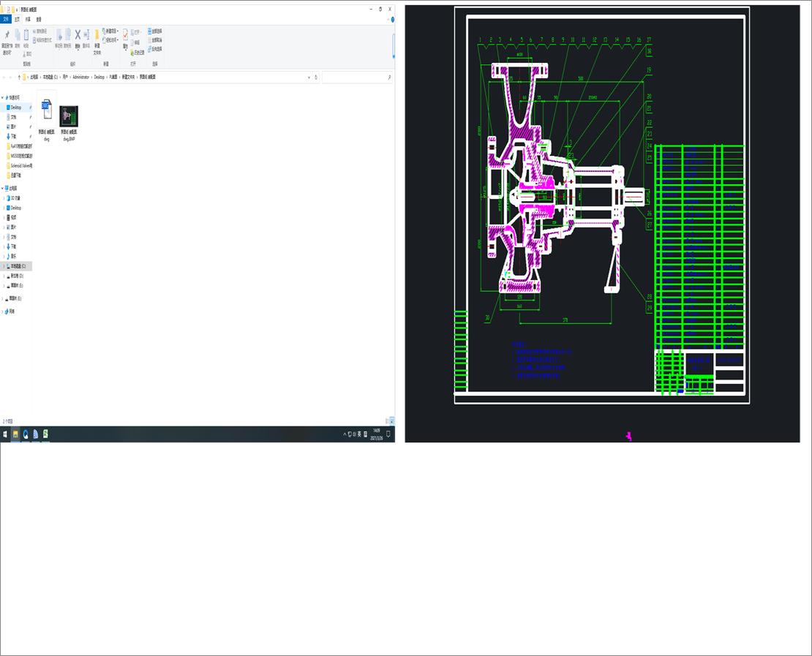The width and height of the screenshot is (812, 656).
Task: Switch to the large icons view in status bar
Action: pos(392,421)
